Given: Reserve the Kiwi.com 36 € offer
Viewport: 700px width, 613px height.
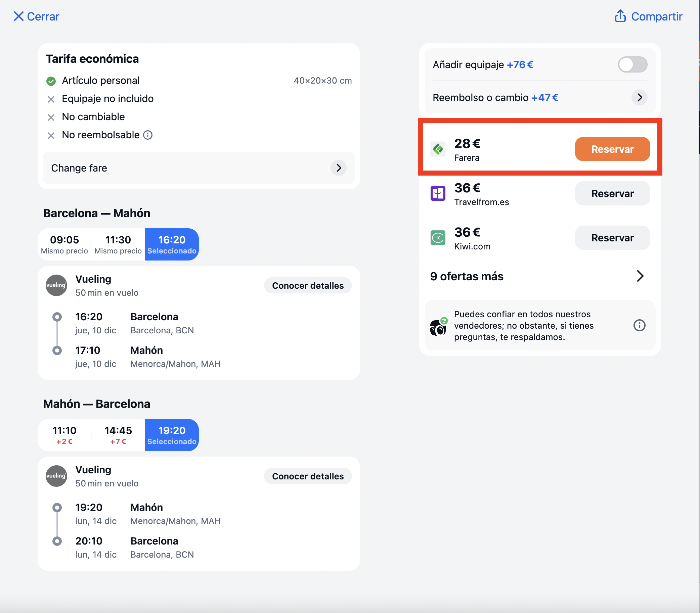Looking at the screenshot, I should (x=612, y=238).
